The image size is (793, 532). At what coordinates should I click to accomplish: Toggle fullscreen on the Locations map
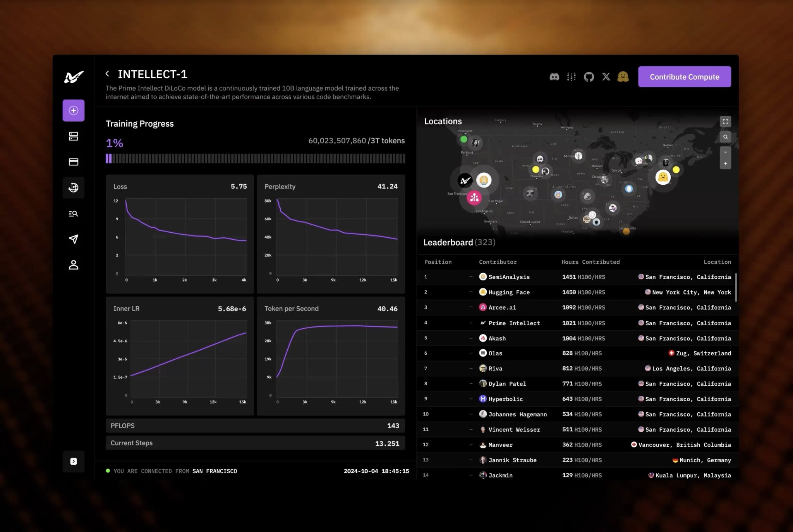tap(725, 122)
